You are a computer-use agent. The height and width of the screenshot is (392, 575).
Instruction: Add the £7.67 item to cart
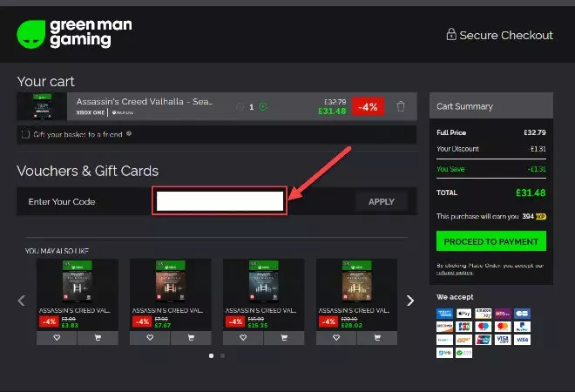point(191,338)
